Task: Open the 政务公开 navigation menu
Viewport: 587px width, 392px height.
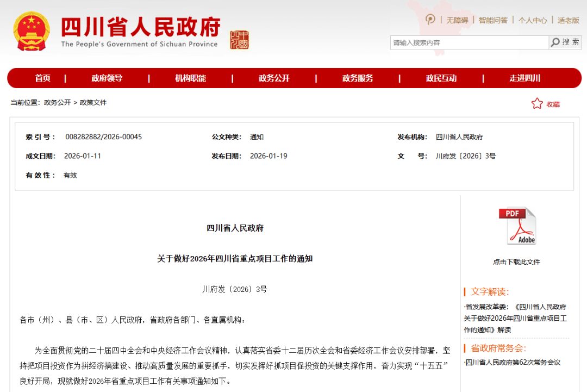Action: coord(273,78)
